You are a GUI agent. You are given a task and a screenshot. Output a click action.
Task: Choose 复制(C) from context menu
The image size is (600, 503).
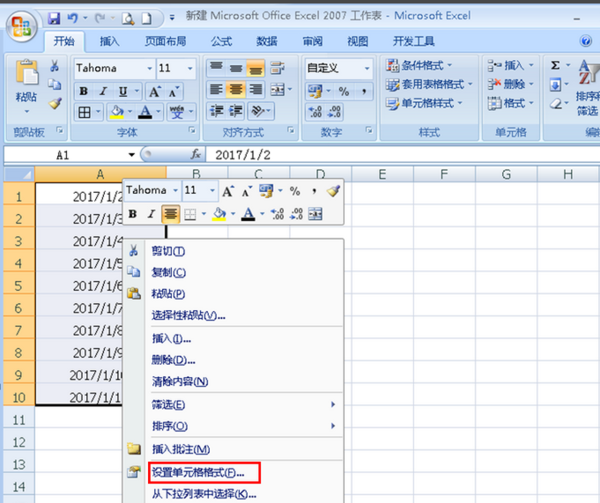pyautogui.click(x=168, y=272)
